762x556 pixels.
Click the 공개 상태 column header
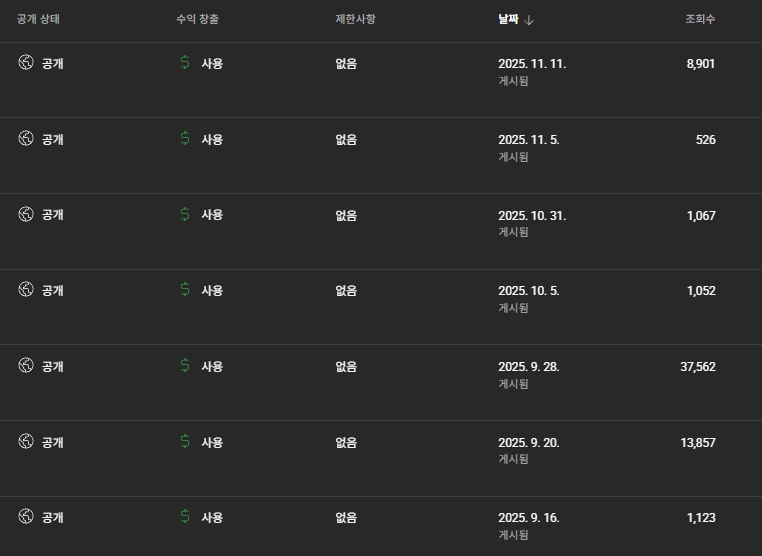[x=40, y=19]
